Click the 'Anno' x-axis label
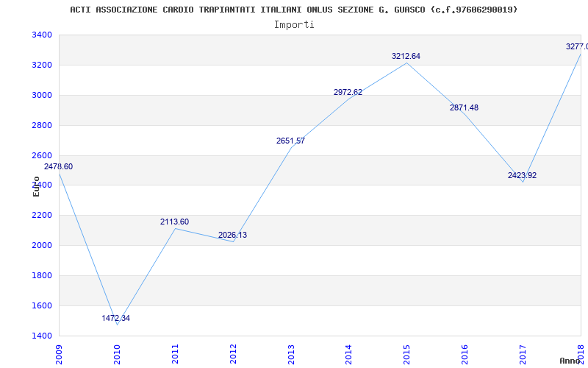Viewport: 588px width, 368px height. click(570, 361)
